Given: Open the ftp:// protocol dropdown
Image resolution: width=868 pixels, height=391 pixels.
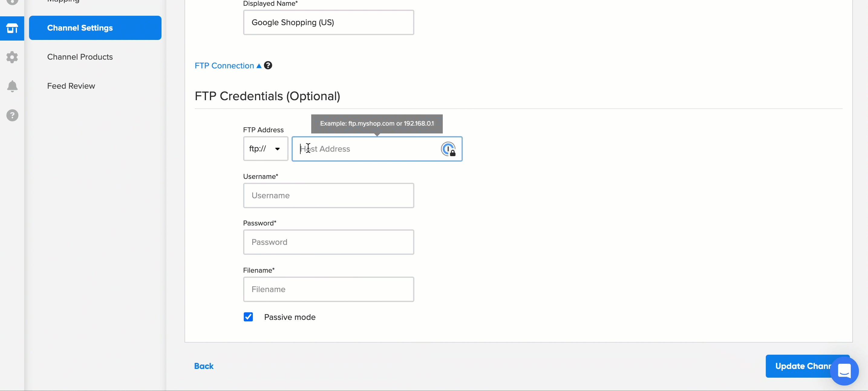Looking at the screenshot, I should (x=266, y=149).
